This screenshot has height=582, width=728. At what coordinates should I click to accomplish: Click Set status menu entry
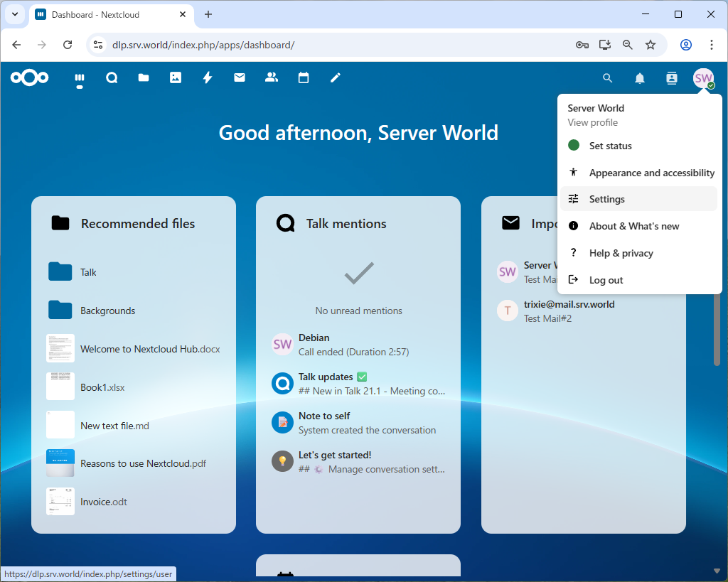[610, 146]
